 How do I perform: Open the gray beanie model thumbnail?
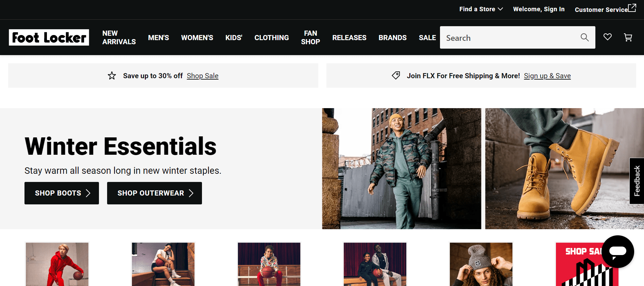coord(481,264)
